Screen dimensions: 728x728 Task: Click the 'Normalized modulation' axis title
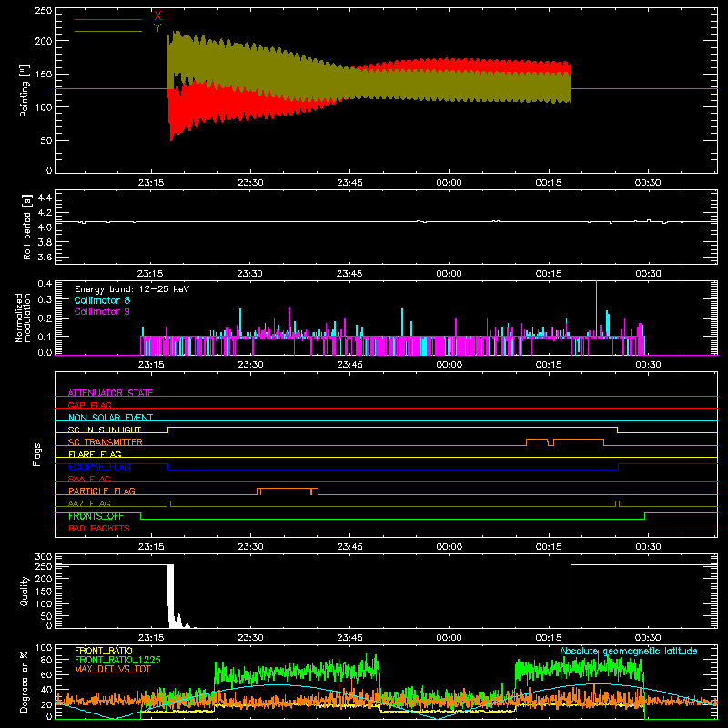coord(23,318)
